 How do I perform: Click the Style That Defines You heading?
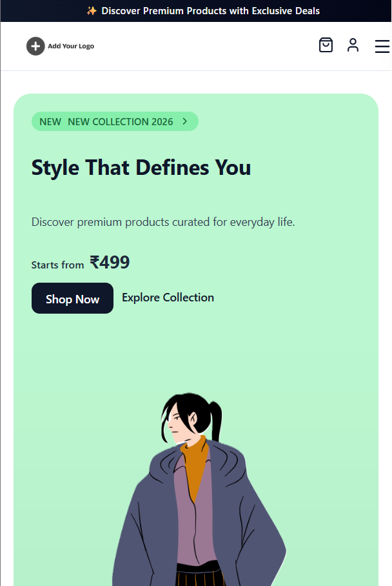tap(141, 167)
